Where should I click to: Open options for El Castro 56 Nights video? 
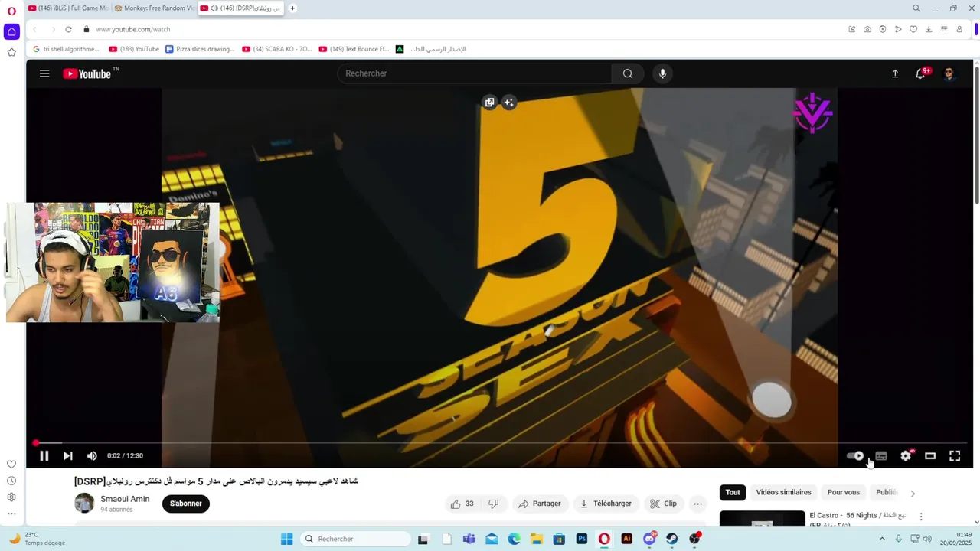(921, 517)
